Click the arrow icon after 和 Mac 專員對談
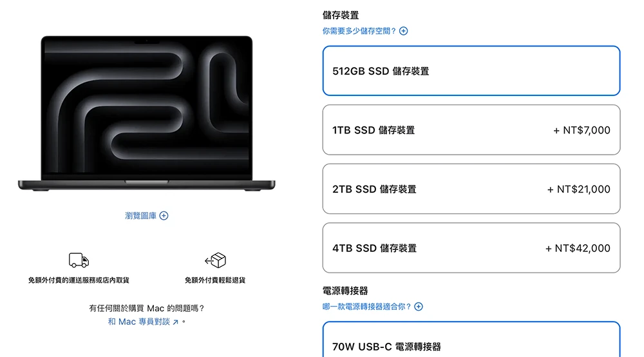The width and height of the screenshot is (644, 357). tap(175, 322)
